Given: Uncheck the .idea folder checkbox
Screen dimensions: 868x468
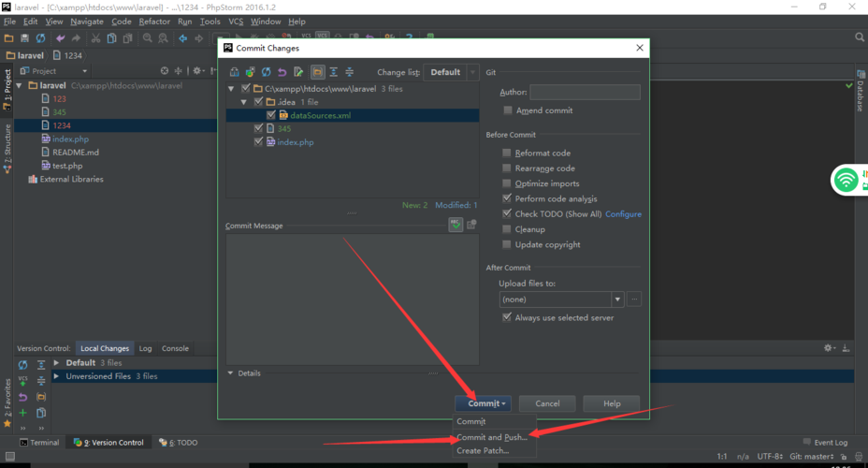Looking at the screenshot, I should click(258, 102).
